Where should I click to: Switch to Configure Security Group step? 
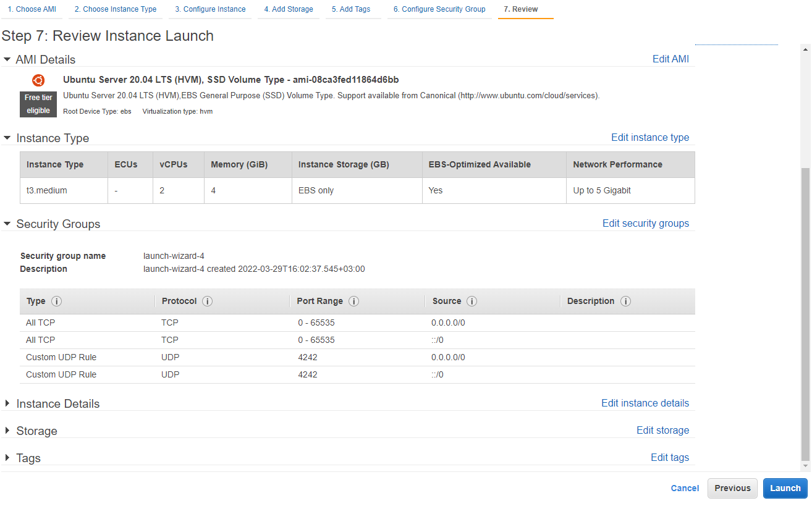(439, 9)
